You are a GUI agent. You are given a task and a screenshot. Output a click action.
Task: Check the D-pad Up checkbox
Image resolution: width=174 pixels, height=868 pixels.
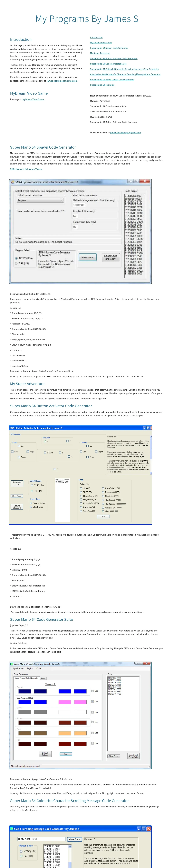(19, 446)
